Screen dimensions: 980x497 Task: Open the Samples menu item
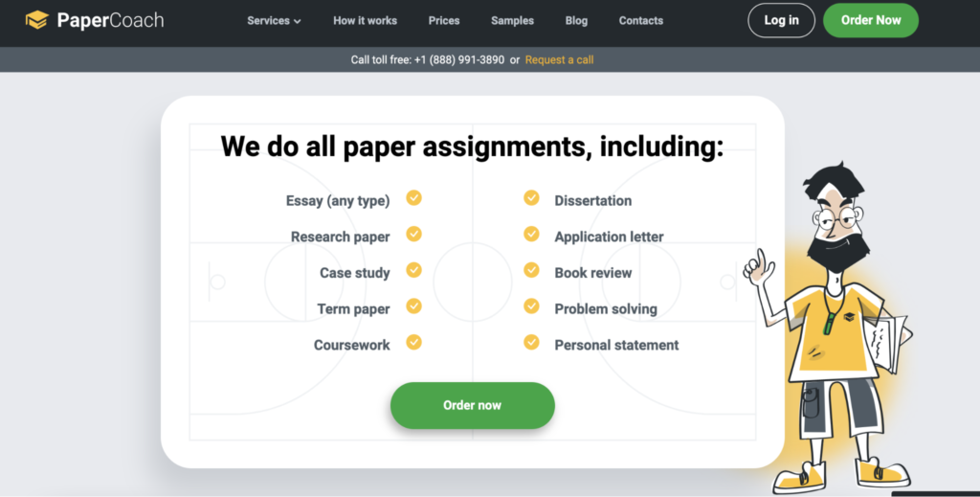[513, 21]
